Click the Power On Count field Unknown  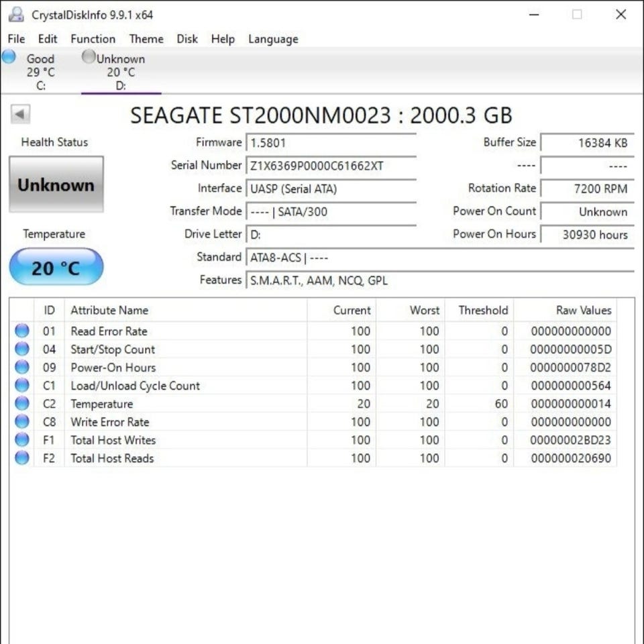pos(588,212)
